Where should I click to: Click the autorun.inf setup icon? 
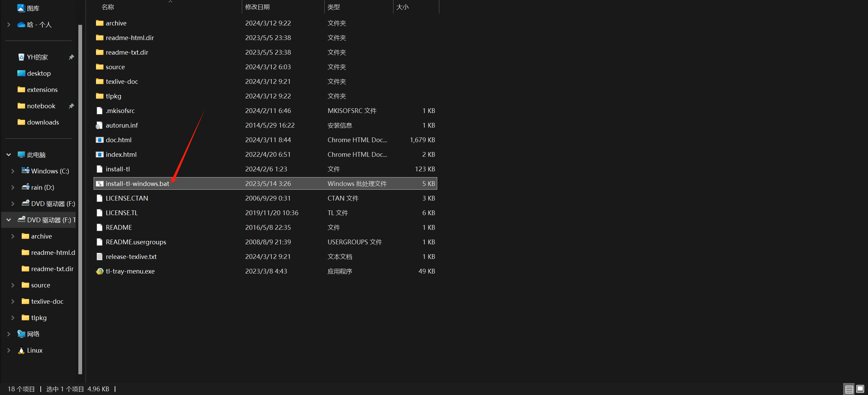coord(99,125)
